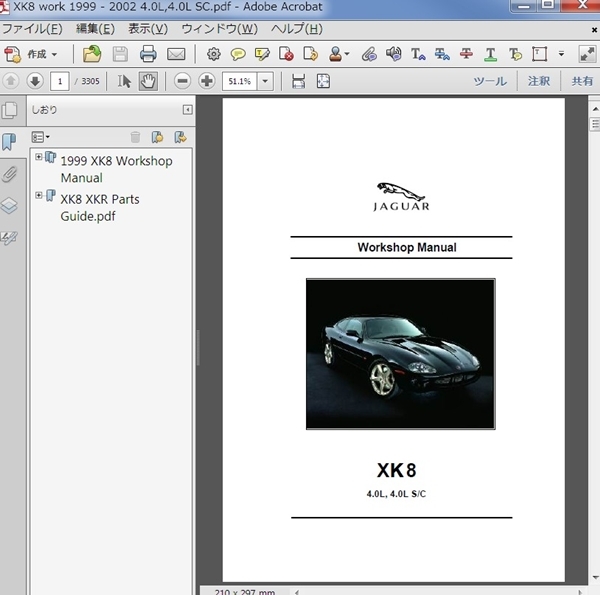Screen dimensions: 600x595
Task: Collapse the bookmarks panel with arrow button
Action: 187,111
